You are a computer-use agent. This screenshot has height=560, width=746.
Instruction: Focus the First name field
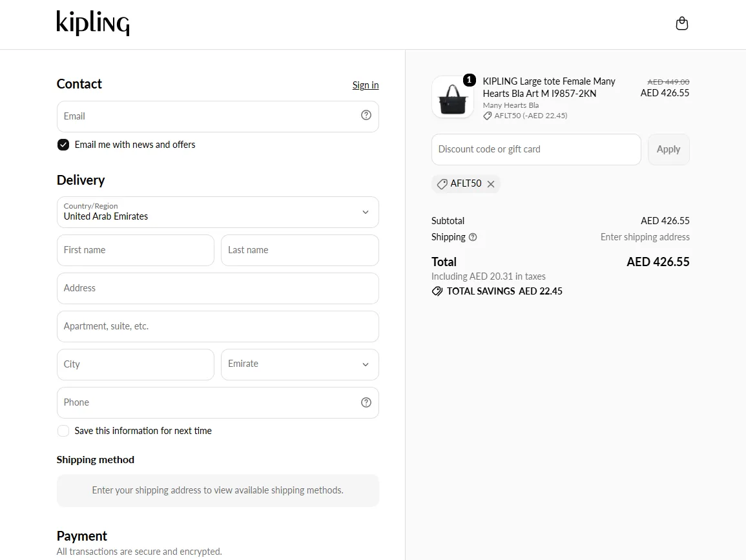click(x=136, y=250)
